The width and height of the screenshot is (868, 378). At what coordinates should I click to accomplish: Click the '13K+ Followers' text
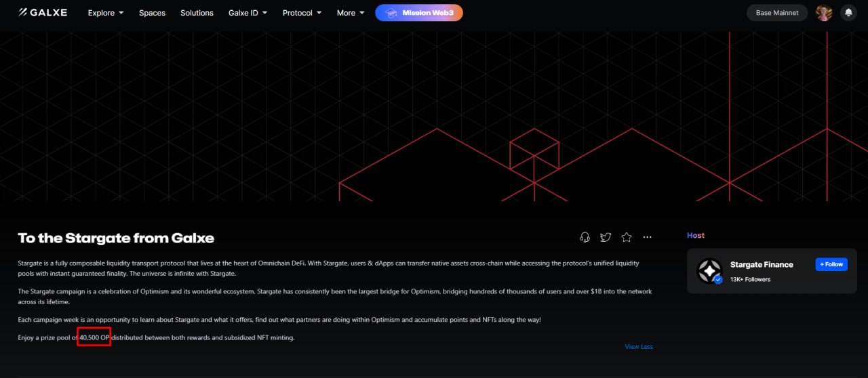point(750,279)
